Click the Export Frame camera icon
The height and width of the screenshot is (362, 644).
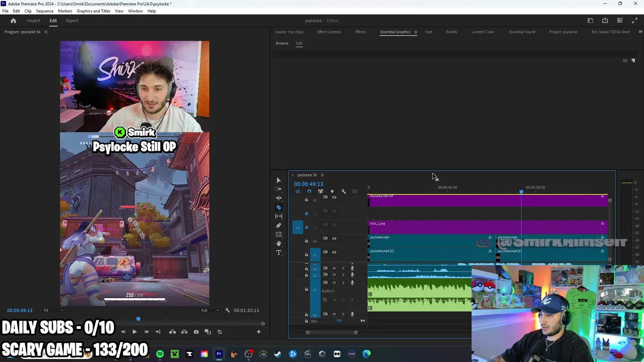(196, 332)
